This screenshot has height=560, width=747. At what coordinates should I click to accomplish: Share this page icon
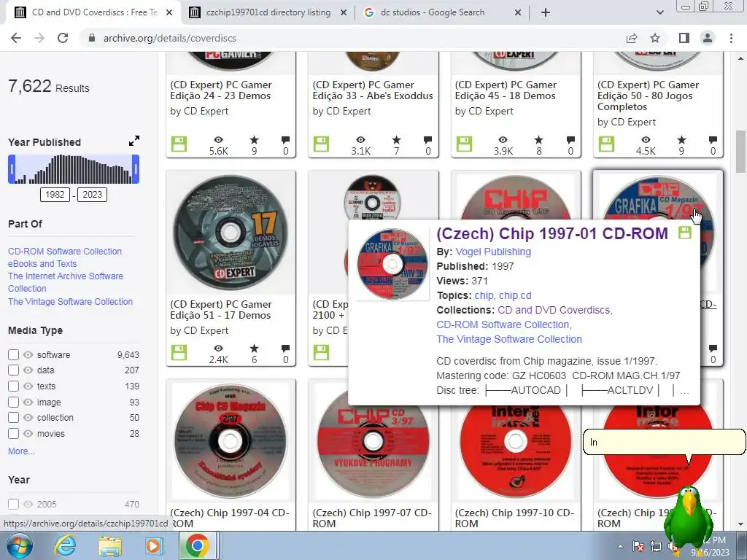pyautogui.click(x=632, y=38)
